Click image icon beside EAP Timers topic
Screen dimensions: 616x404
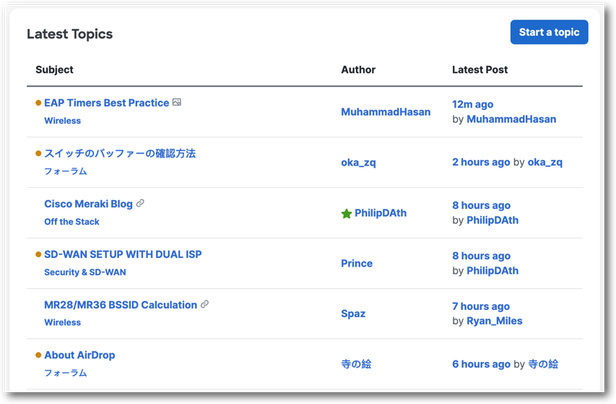click(177, 102)
